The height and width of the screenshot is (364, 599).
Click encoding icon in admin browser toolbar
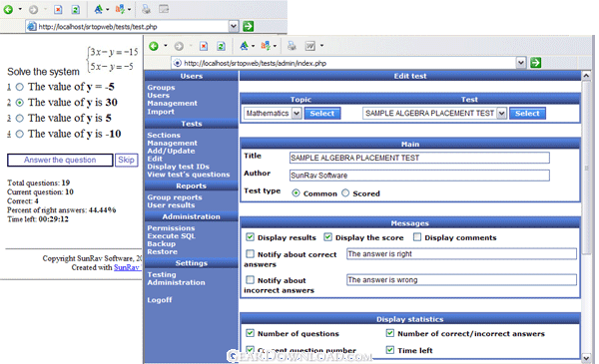click(266, 46)
